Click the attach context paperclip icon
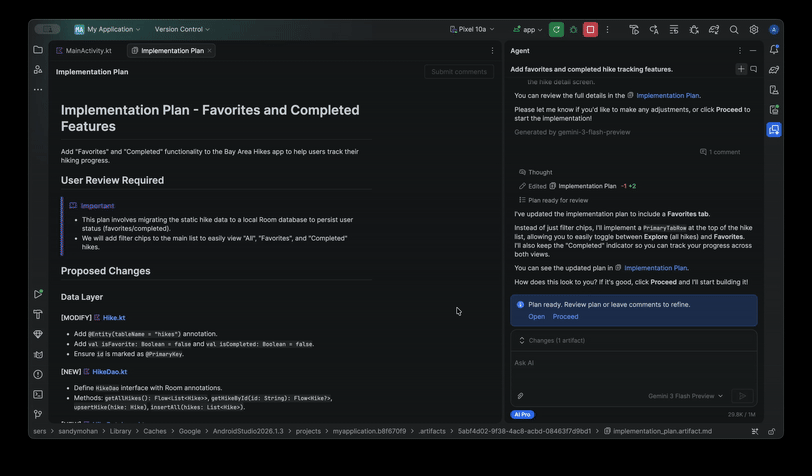The height and width of the screenshot is (476, 812). coord(520,396)
